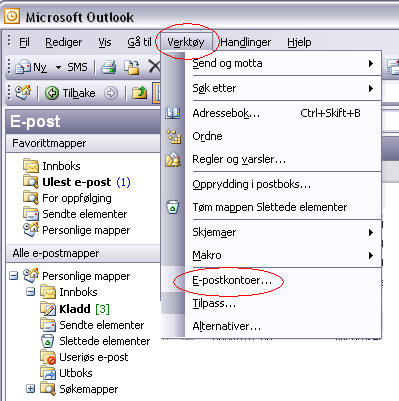
Task: Click the Ny new mail button
Action: [31, 67]
